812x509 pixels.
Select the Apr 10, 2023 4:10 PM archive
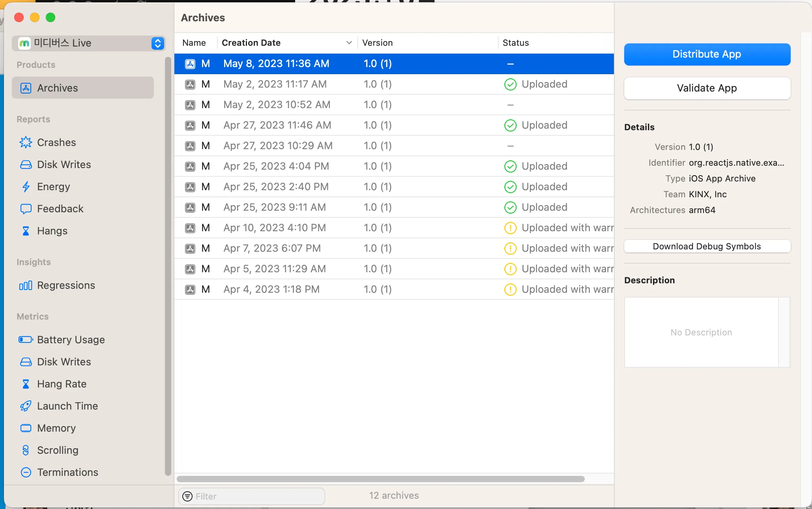275,228
